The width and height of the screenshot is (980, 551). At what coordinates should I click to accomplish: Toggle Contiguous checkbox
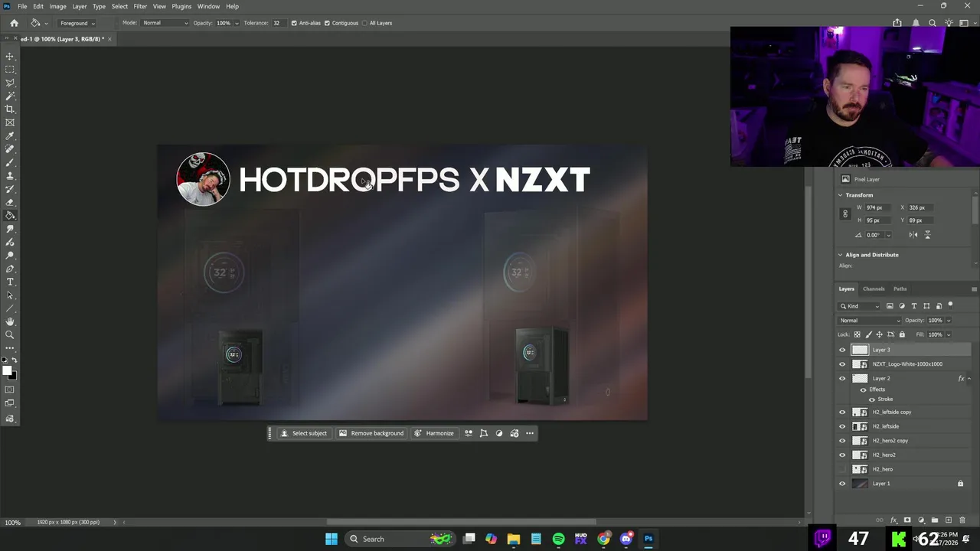pyautogui.click(x=327, y=23)
